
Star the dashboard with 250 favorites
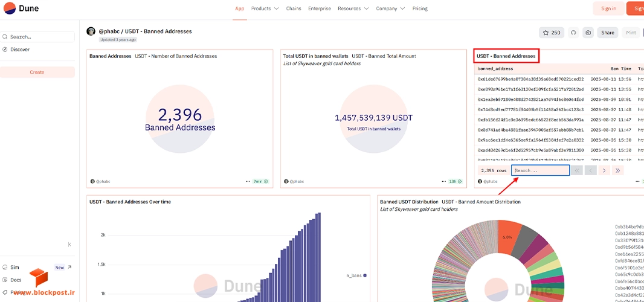coord(552,33)
